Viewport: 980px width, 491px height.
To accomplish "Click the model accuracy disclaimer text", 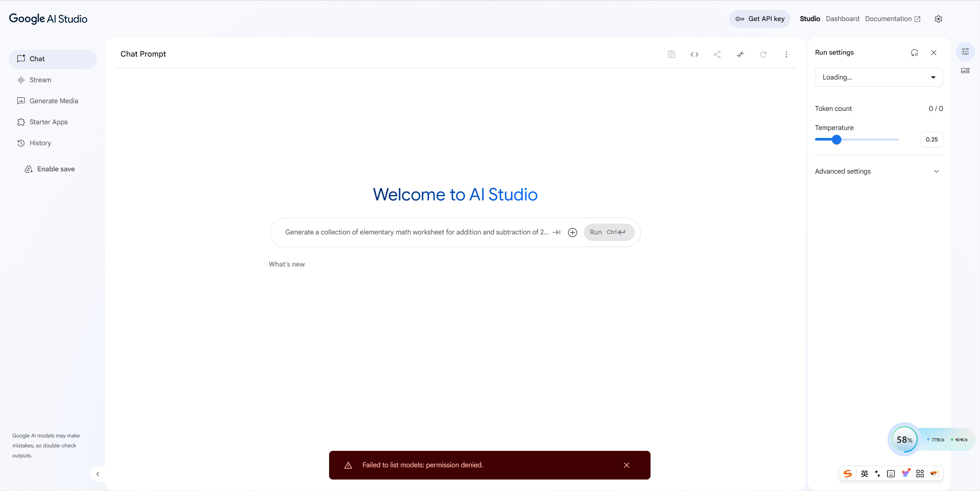I will pyautogui.click(x=46, y=445).
